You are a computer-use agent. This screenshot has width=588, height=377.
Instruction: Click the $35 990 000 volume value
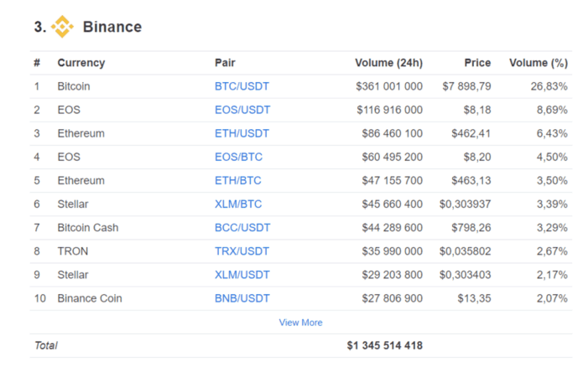(x=393, y=251)
